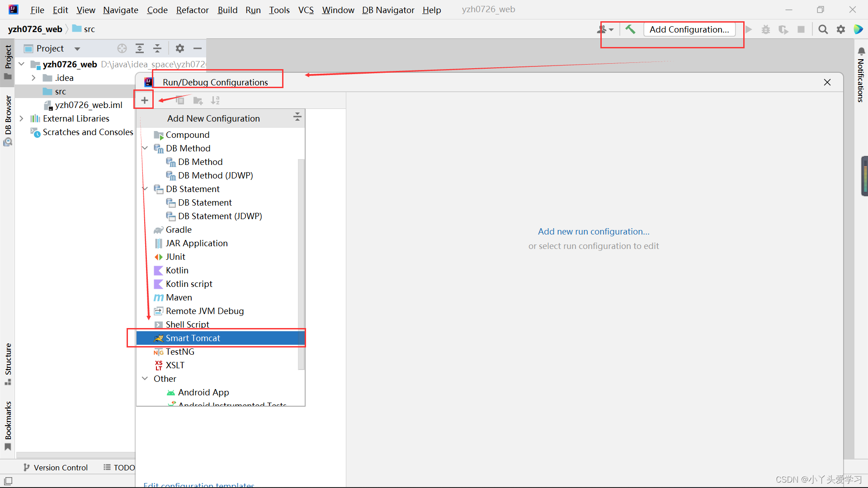Collapse the Other group
868x488 pixels.
point(145,379)
